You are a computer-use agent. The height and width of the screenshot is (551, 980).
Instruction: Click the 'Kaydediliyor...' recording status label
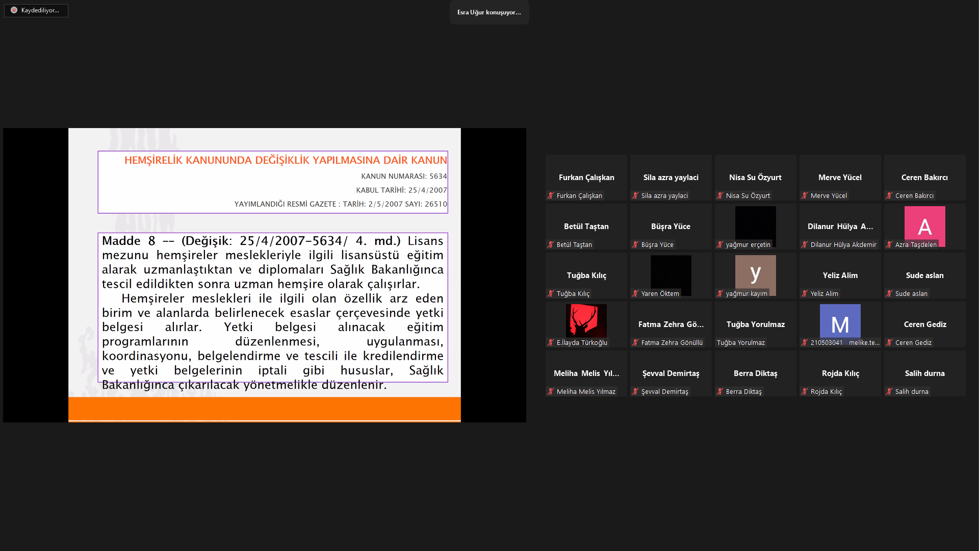tap(40, 10)
